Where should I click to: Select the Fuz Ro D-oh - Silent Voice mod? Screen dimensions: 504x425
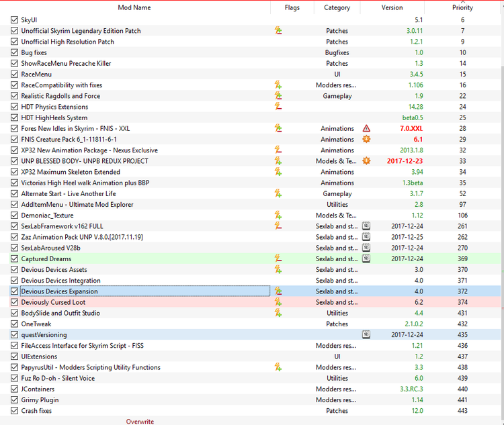pos(58,378)
